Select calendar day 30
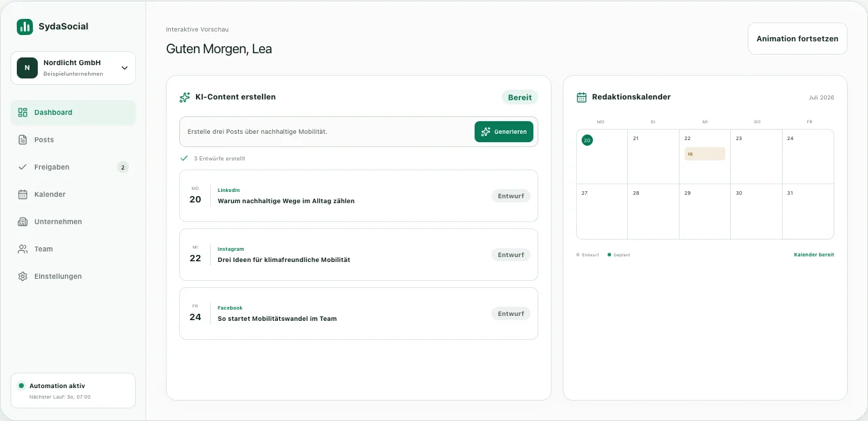This screenshot has height=421, width=868. tap(756, 212)
